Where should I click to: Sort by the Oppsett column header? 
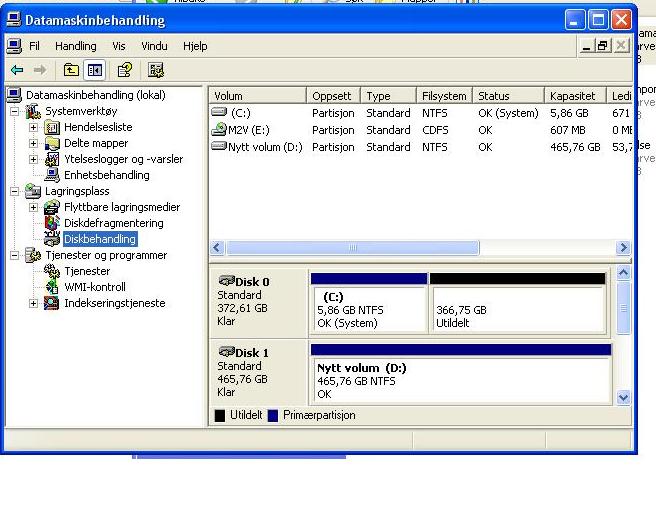333,96
